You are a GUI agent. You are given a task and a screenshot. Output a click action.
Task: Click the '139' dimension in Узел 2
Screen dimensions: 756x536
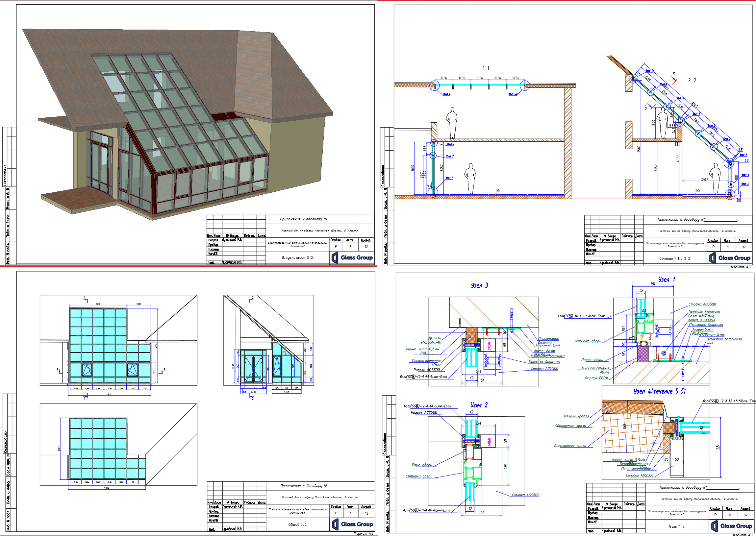pos(505,467)
